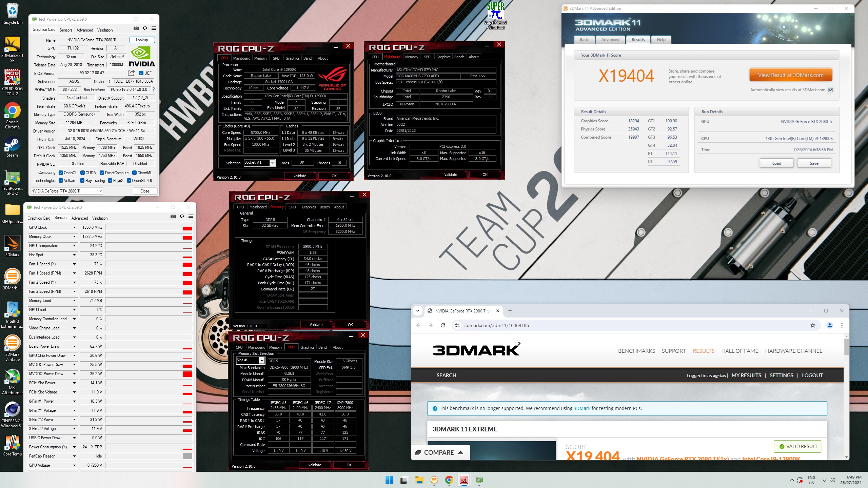The image size is (868, 488).
Task: Reload the 3dmark.com page
Action: point(443,325)
